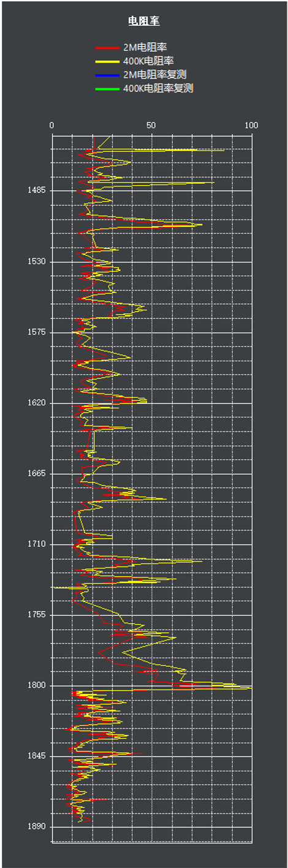Click the 电阻率 chart title
Viewport: 288px width, 868px height.
coord(144,22)
